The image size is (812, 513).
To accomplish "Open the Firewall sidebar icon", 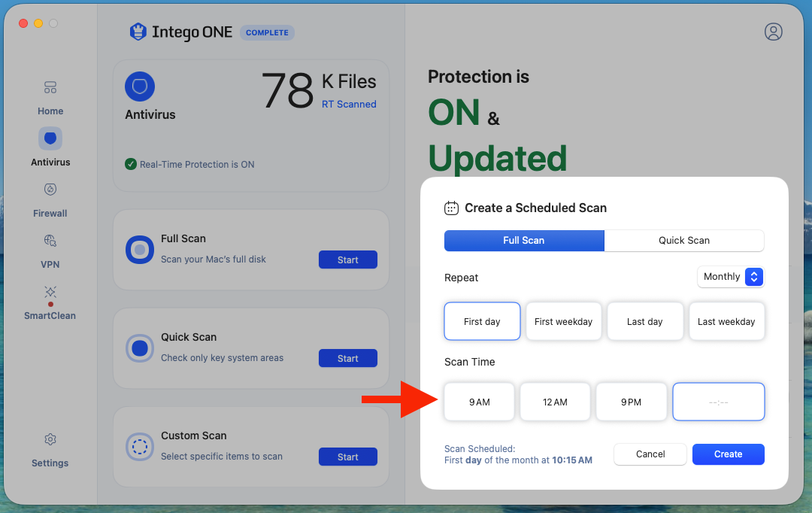I will [x=50, y=190].
